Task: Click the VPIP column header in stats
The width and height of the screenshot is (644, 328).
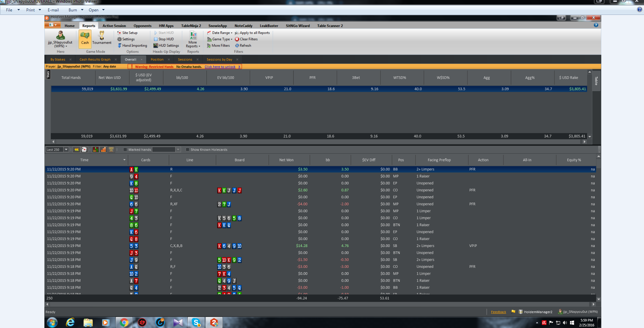Action: (x=269, y=78)
